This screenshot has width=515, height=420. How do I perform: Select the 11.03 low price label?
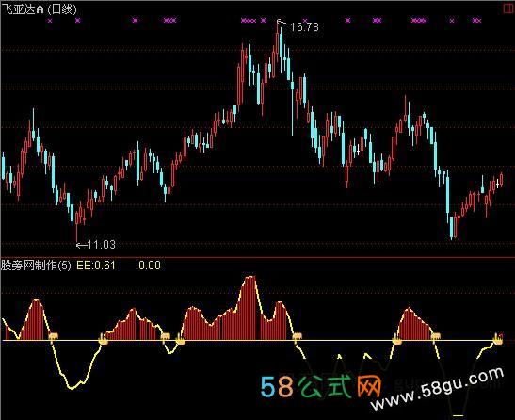pos(102,245)
